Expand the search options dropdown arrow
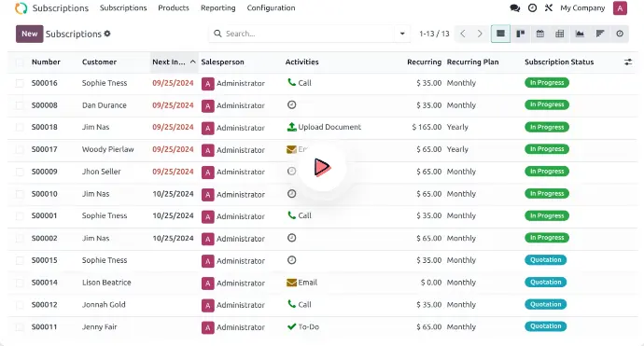Viewport: 644px width, 346px height. (x=402, y=34)
